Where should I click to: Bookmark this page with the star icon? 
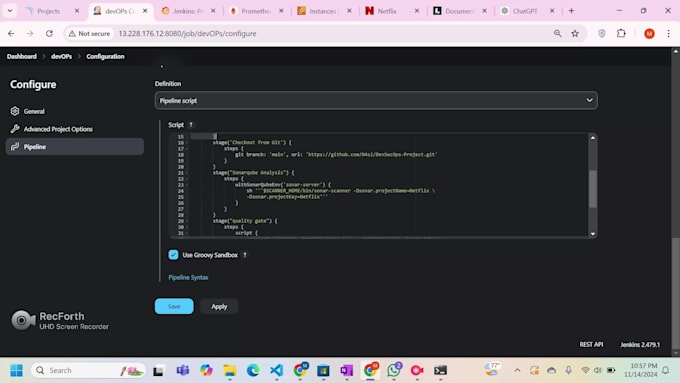[575, 33]
